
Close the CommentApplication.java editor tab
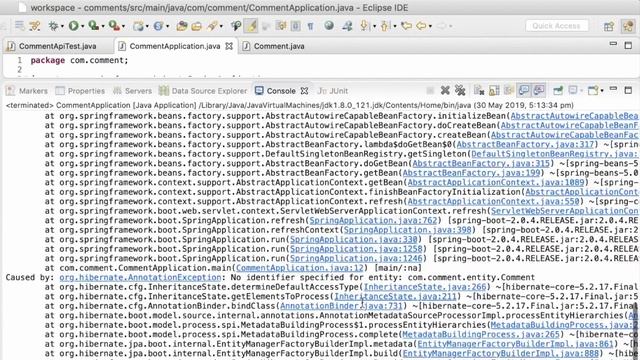[x=229, y=46]
